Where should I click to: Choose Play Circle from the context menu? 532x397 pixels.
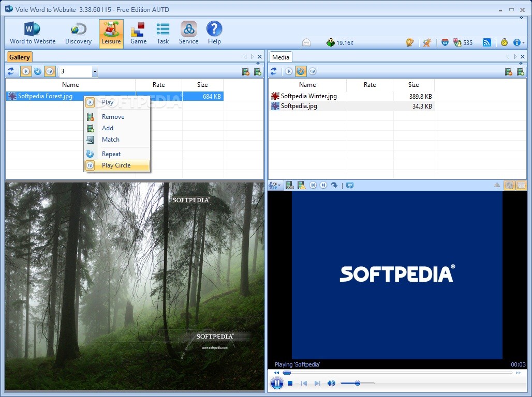117,165
